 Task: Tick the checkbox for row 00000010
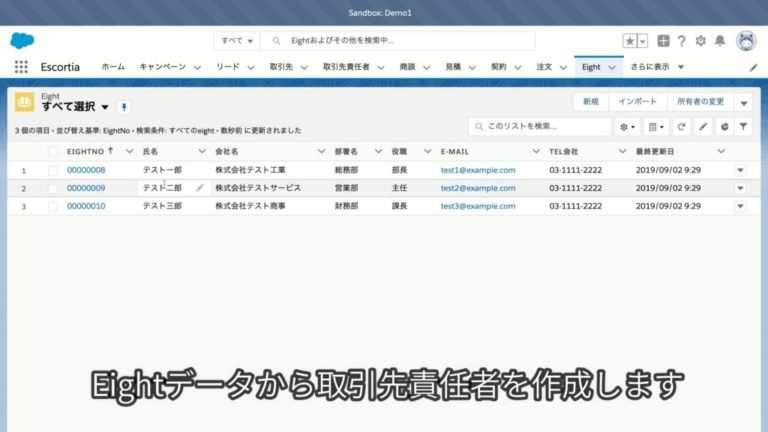click(53, 206)
